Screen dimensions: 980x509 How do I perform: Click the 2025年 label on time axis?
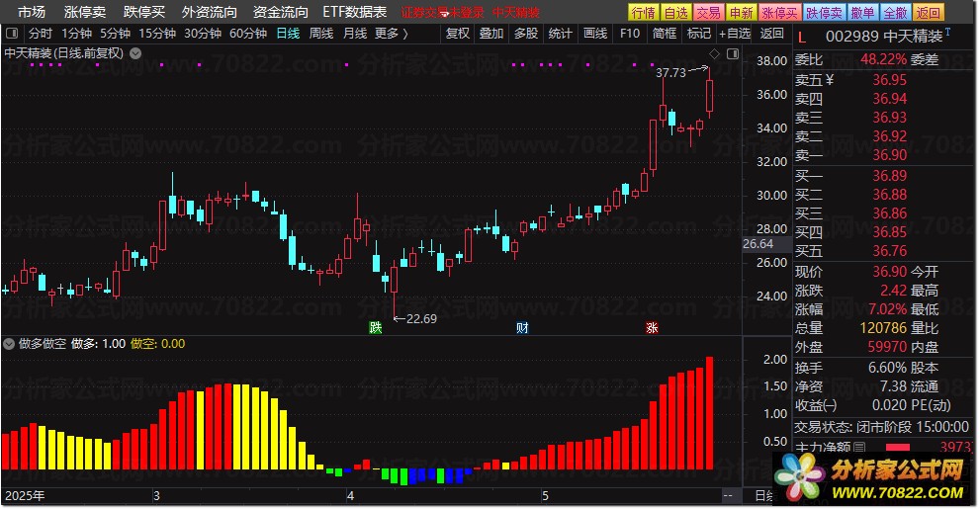pos(25,496)
